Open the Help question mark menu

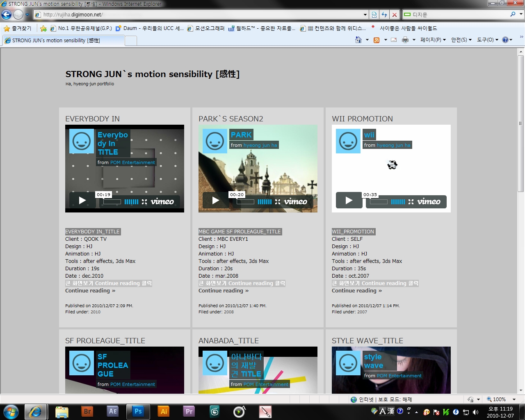pos(507,40)
